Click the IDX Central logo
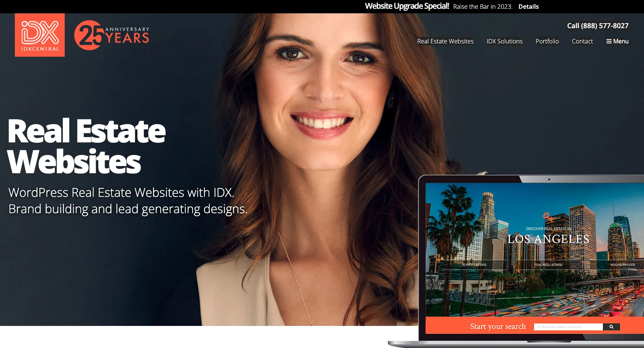The width and height of the screenshot is (644, 348). click(x=40, y=35)
